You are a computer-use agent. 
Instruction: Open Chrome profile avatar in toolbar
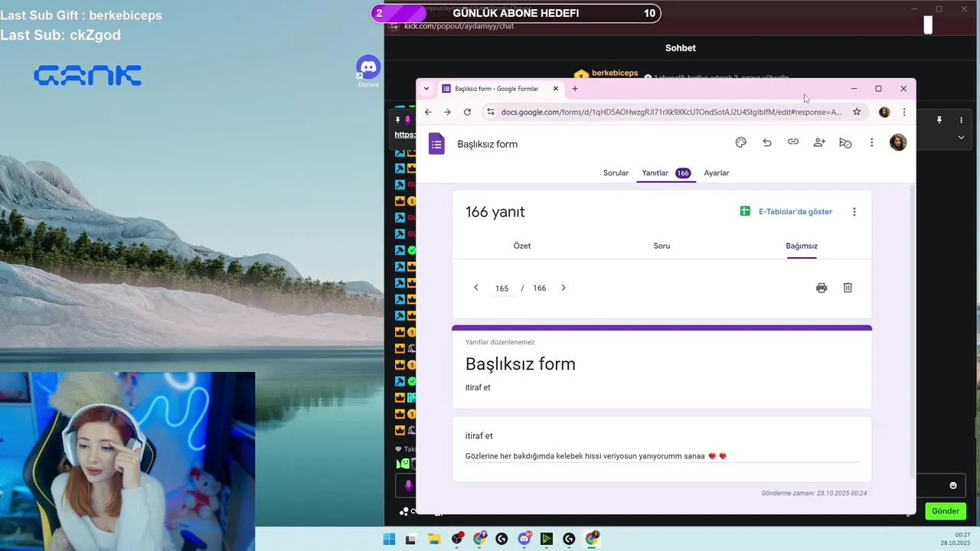point(884,112)
